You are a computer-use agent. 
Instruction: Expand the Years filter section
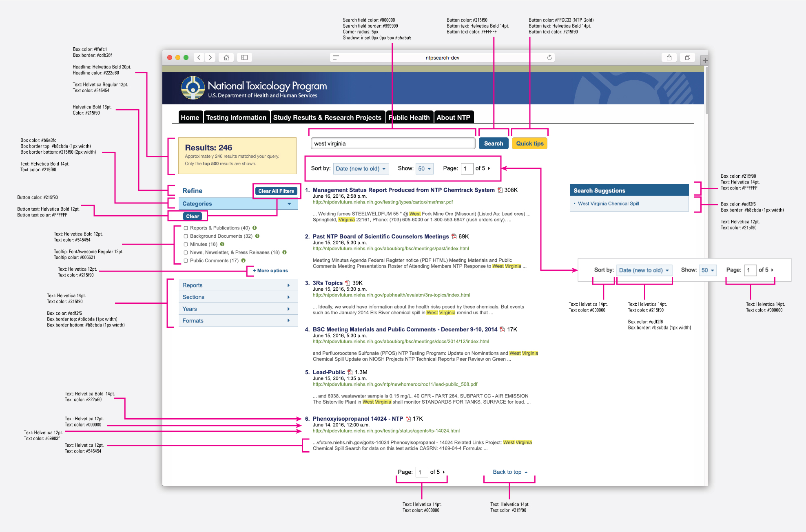(x=238, y=309)
